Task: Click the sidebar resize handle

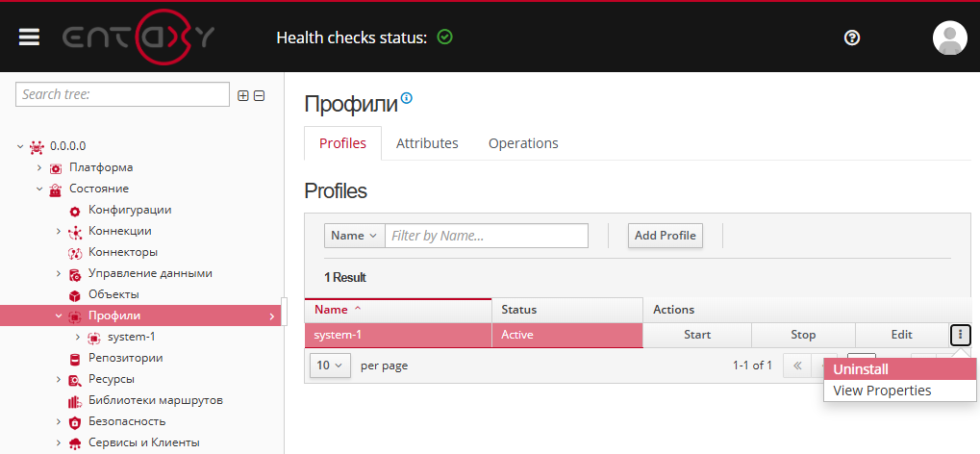Action: tap(285, 312)
